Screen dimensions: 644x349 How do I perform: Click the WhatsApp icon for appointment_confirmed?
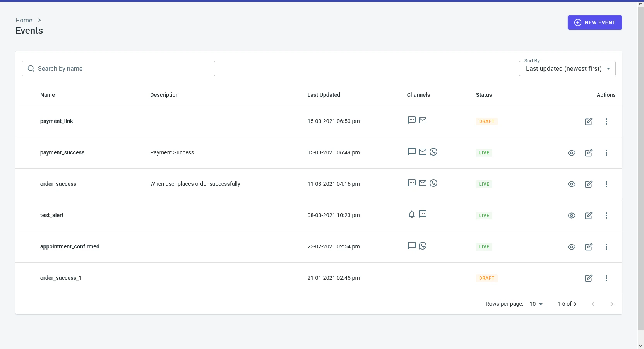tap(423, 246)
